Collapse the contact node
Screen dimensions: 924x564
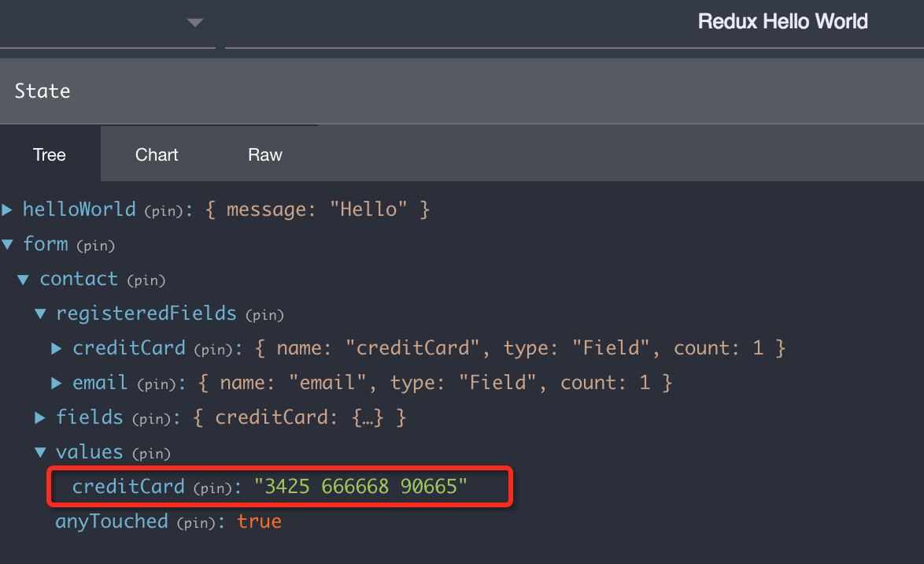[x=23, y=279]
